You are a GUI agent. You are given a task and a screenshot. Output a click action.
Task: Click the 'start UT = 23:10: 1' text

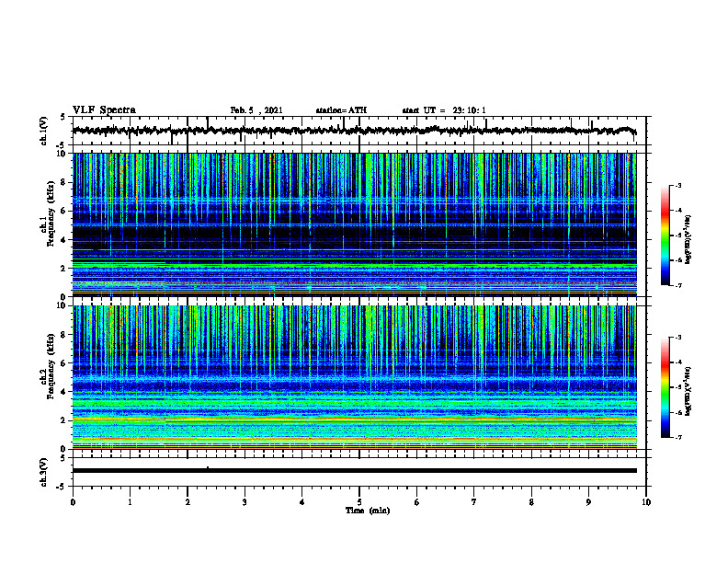(444, 110)
